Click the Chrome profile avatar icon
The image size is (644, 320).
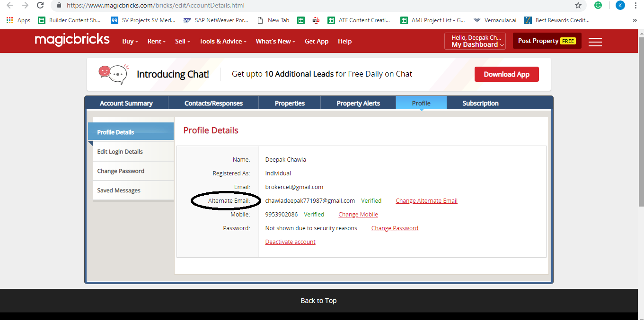620,6
